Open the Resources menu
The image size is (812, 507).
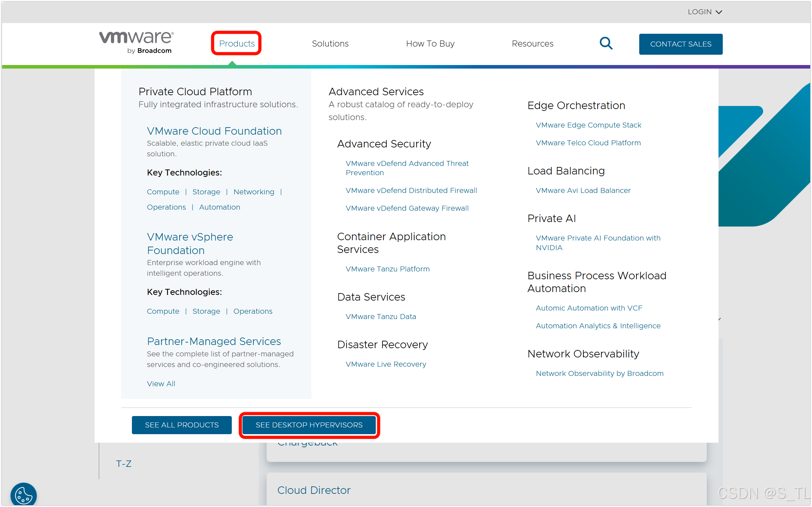point(532,43)
